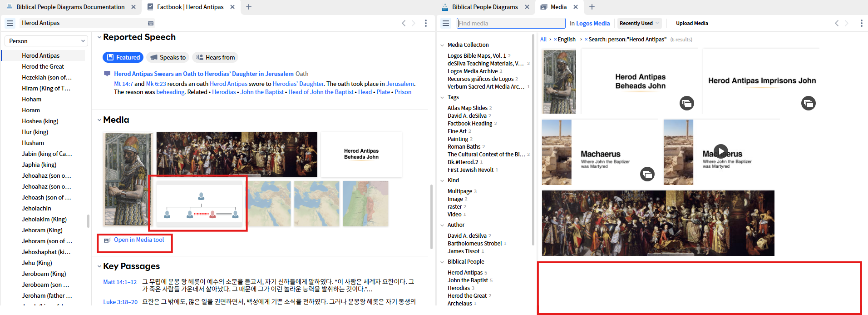Collapse the Kind facet

pos(442,180)
